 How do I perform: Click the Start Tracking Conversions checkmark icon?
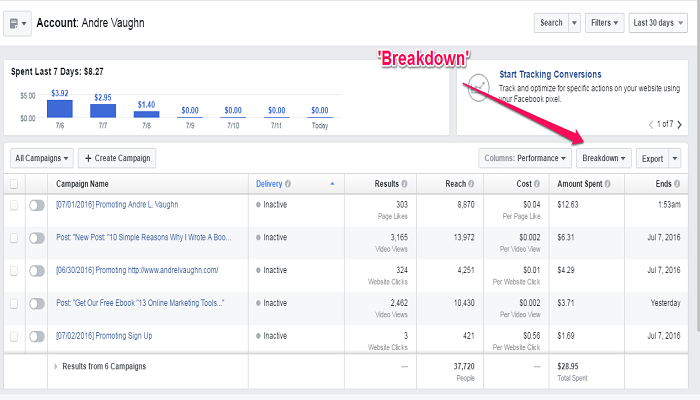point(478,84)
